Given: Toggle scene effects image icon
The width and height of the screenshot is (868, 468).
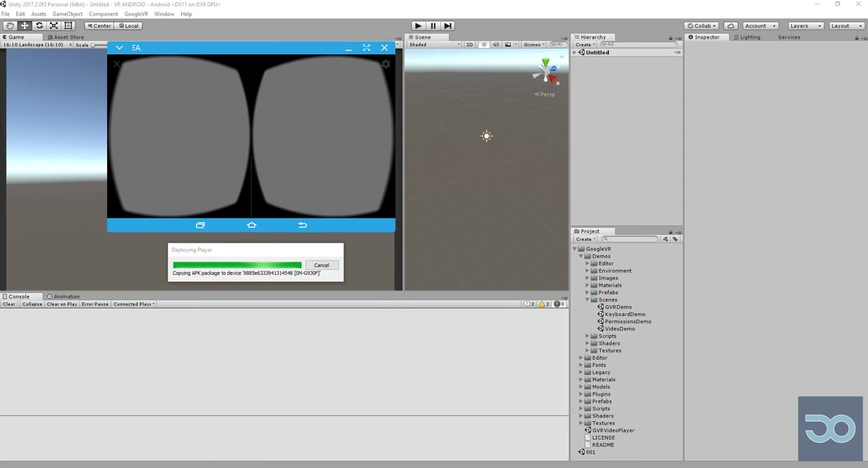Looking at the screenshot, I should click(x=508, y=45).
